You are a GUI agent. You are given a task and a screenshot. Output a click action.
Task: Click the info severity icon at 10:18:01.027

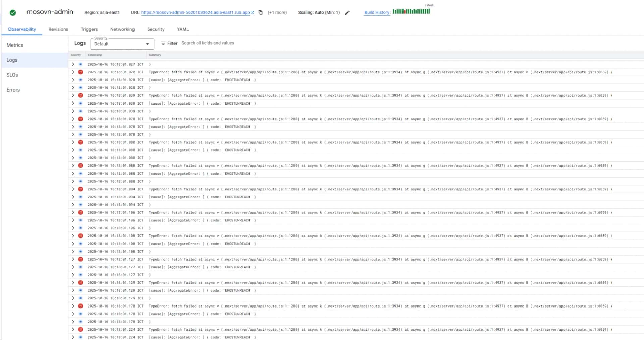(x=80, y=64)
